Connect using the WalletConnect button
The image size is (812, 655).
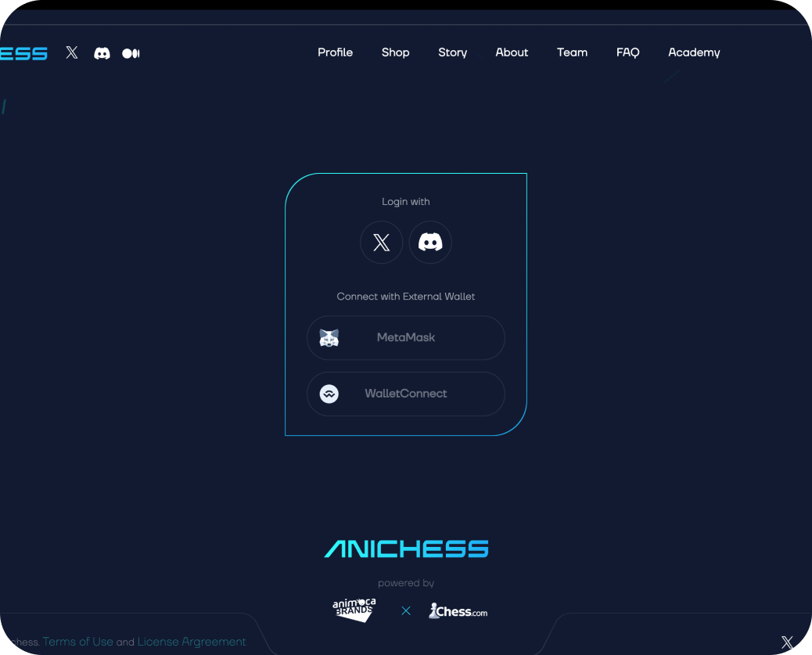(406, 394)
